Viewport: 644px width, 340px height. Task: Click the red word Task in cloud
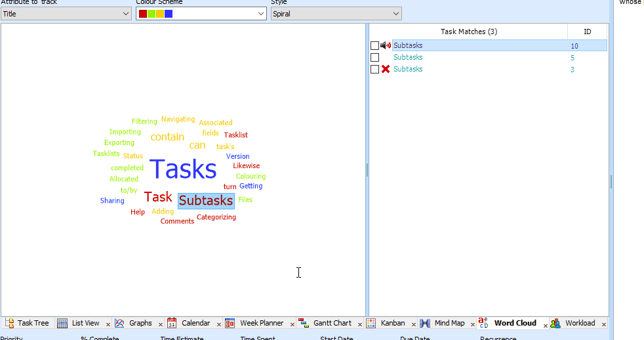(157, 197)
